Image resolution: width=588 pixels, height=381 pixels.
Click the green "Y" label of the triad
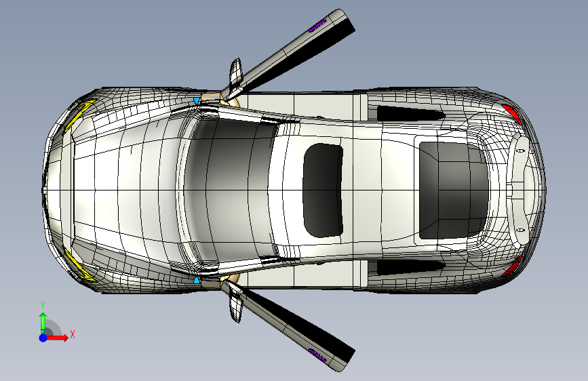tap(43, 305)
